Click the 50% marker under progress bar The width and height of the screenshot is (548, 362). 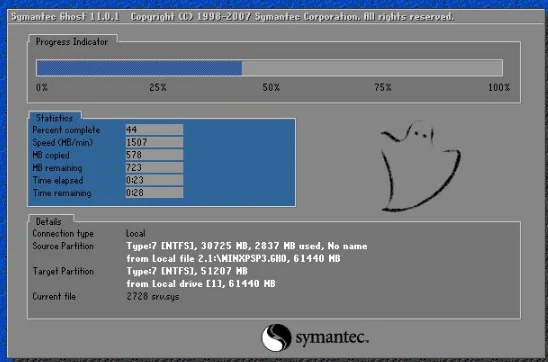[x=271, y=87]
